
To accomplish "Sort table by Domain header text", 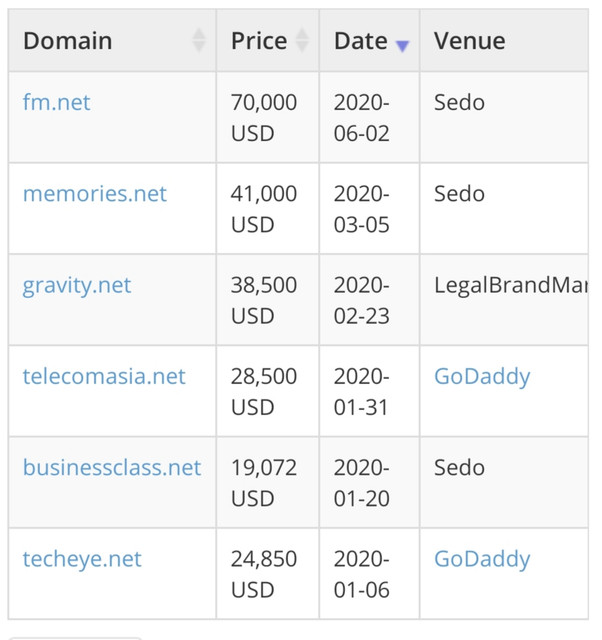I will click(x=68, y=41).
